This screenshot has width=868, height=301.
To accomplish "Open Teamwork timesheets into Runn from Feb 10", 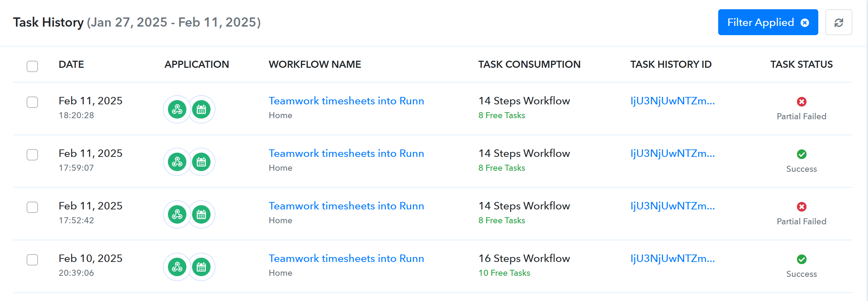I will click(346, 258).
